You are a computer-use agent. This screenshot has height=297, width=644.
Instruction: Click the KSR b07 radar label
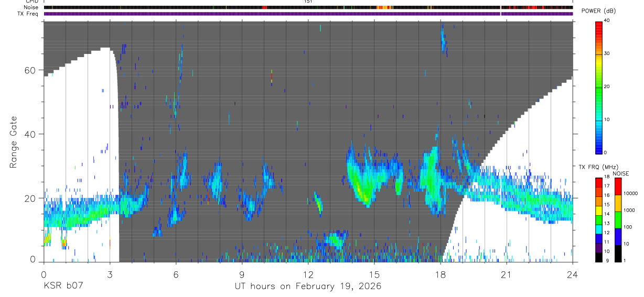[63, 286]
